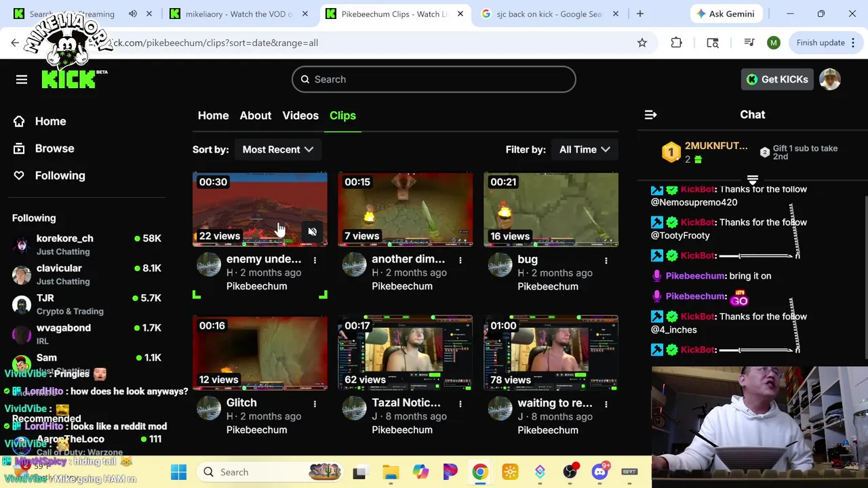868x488 pixels.
Task: Open the korekore_ch followed channel
Action: pos(87,245)
